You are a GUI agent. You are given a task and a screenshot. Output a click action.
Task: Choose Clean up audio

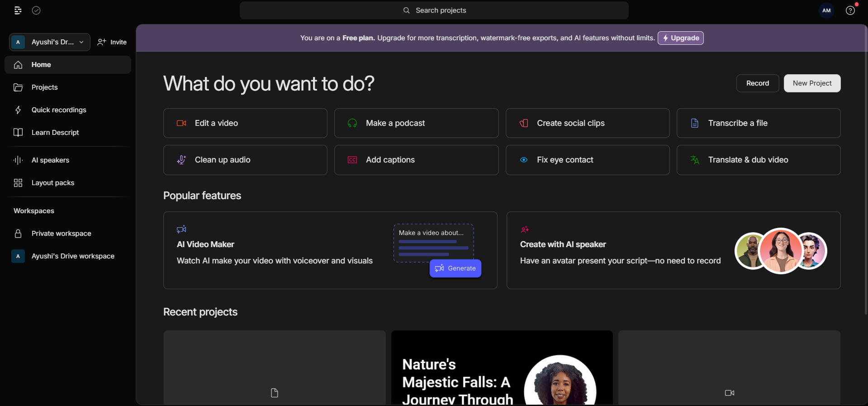(245, 160)
